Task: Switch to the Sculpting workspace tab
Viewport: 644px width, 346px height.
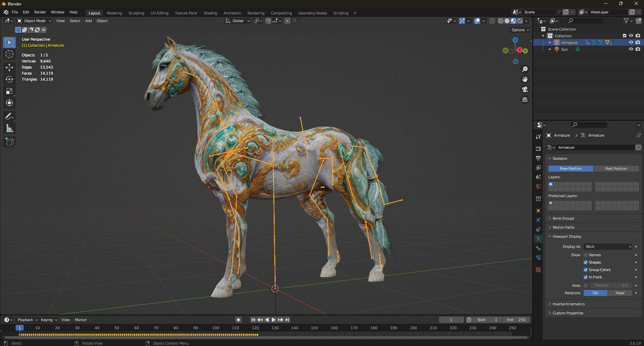Action: coord(137,13)
